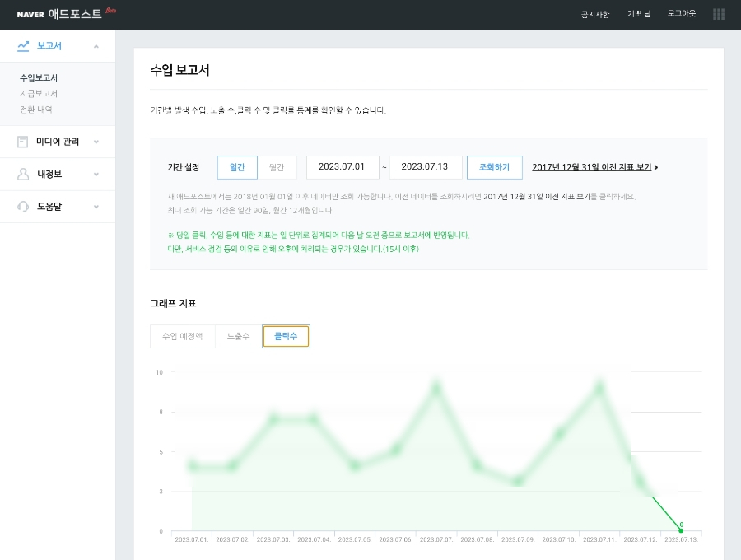This screenshot has height=560, width=741.
Task: Click the 내정보 person icon
Action: click(x=23, y=175)
